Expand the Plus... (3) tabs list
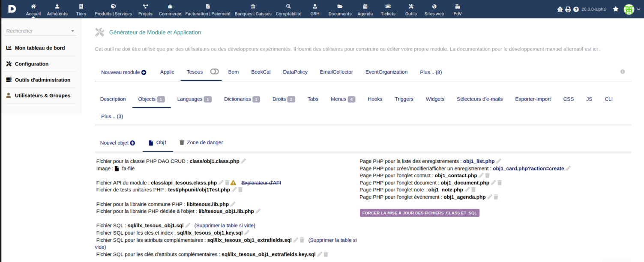This screenshot has height=262, width=644. coord(112,116)
